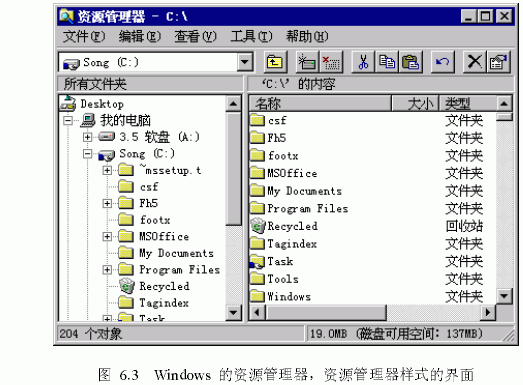Click the Up One Level toolbar icon
Viewport: 523px width, 385px height.
(x=275, y=62)
